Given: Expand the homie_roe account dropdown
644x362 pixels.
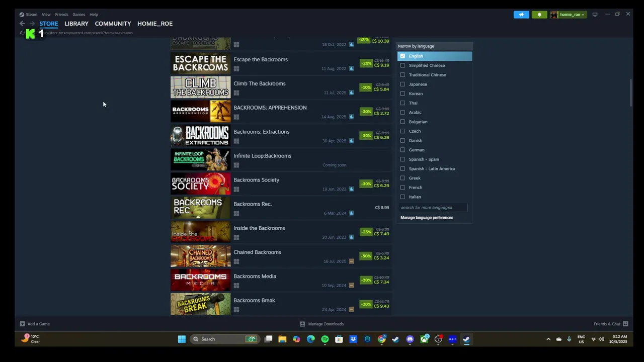Looking at the screenshot, I should tap(583, 15).
